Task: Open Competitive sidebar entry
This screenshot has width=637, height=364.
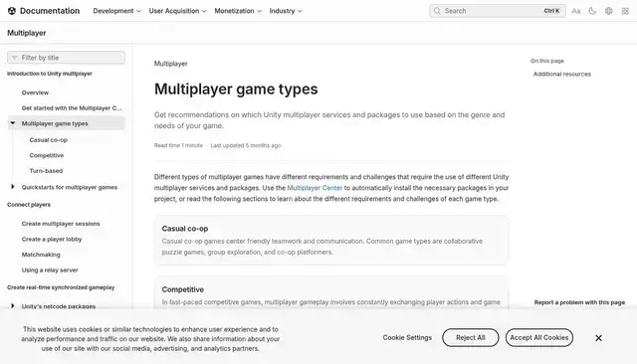Action: (x=47, y=155)
